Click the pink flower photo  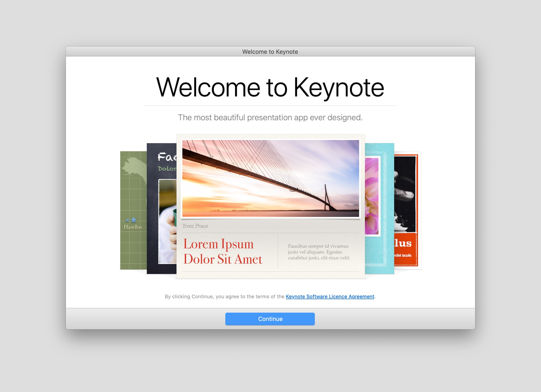pyautogui.click(x=371, y=196)
